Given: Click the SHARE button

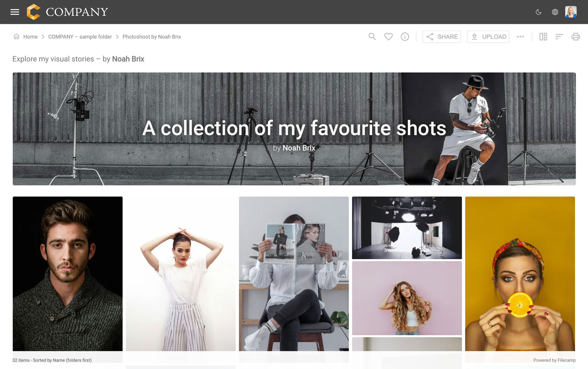Looking at the screenshot, I should [x=441, y=37].
